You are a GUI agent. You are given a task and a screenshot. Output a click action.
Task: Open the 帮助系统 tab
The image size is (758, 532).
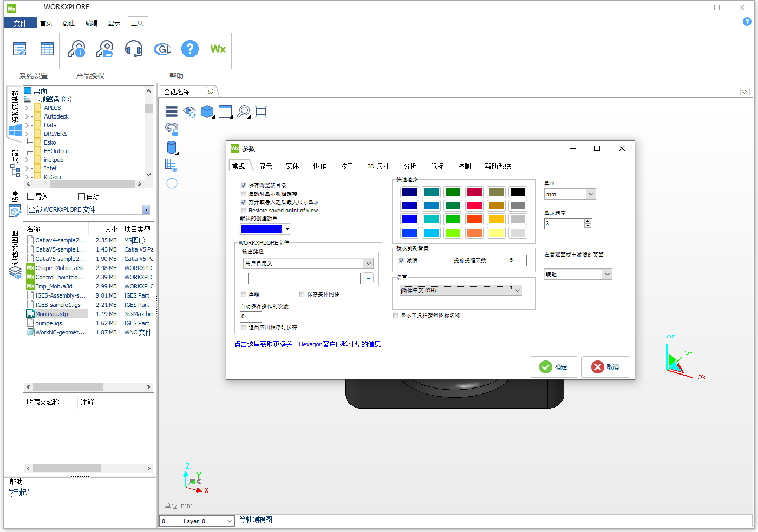(x=498, y=166)
